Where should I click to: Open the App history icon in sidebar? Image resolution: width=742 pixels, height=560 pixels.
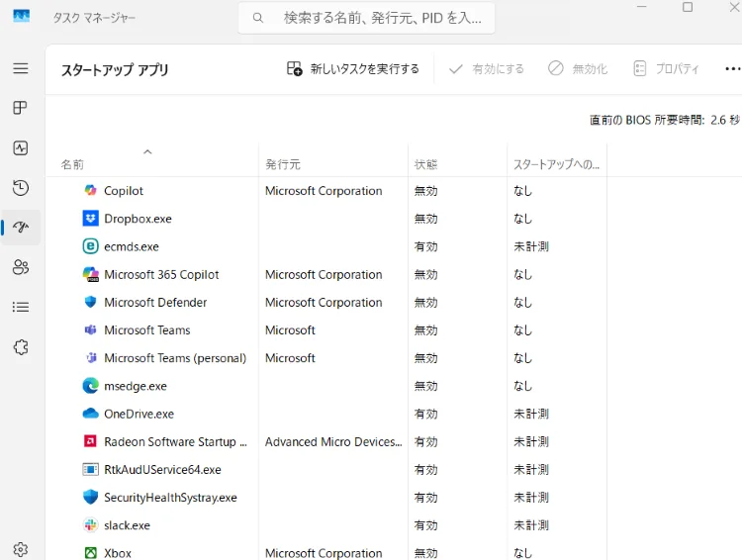coord(21,188)
